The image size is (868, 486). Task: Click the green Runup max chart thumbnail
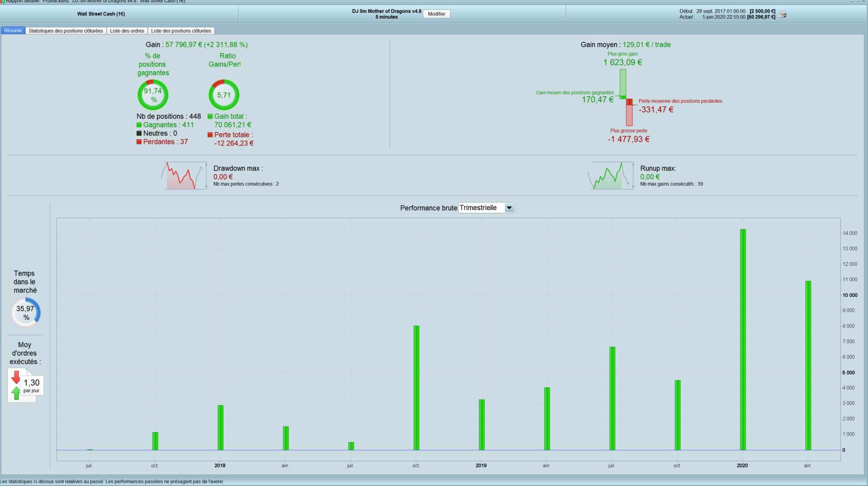coord(611,176)
